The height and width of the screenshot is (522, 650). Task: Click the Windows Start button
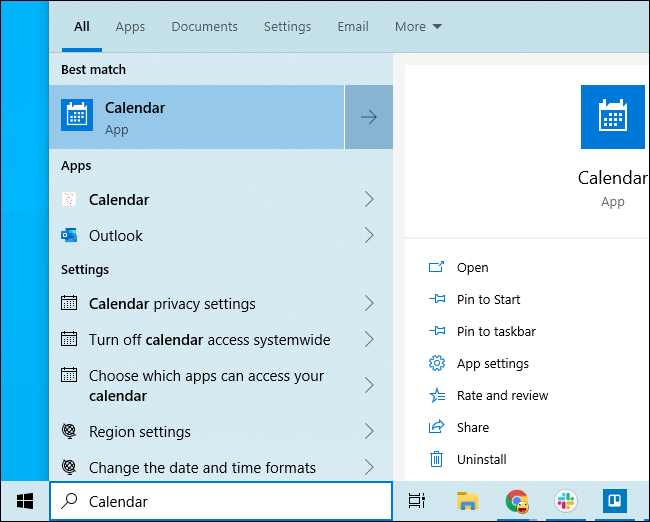25,501
